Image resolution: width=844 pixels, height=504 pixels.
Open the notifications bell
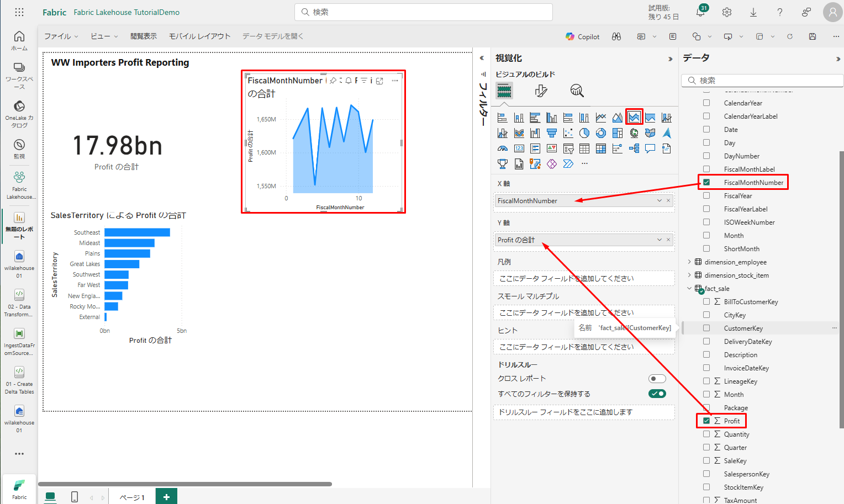click(700, 12)
